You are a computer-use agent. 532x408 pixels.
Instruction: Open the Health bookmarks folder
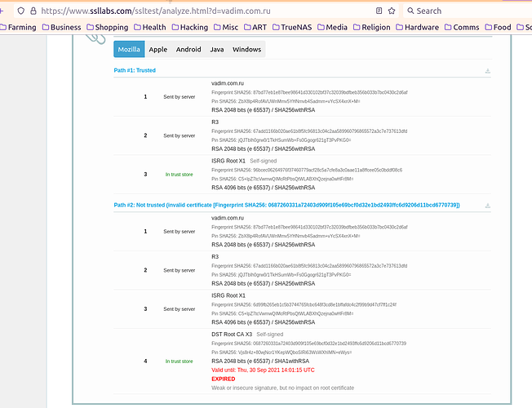tap(150, 27)
